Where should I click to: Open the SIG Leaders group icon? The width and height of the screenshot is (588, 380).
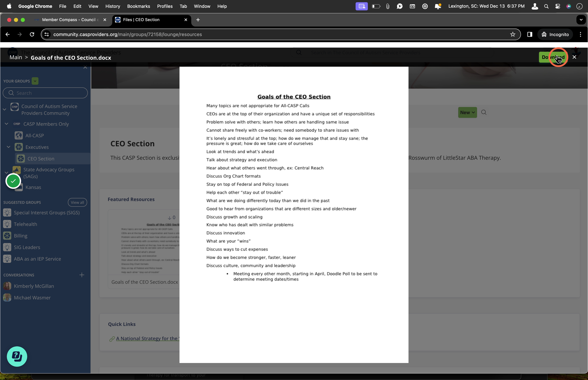pos(7,247)
